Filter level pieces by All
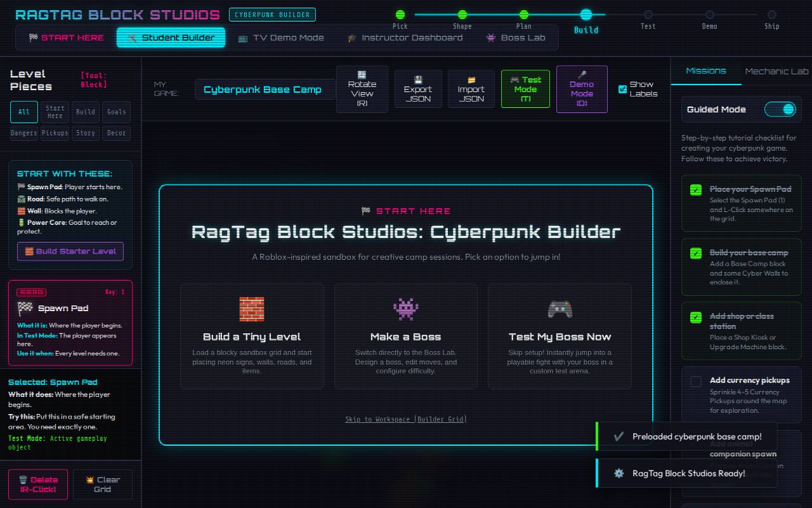The width and height of the screenshot is (812, 508). (24, 112)
